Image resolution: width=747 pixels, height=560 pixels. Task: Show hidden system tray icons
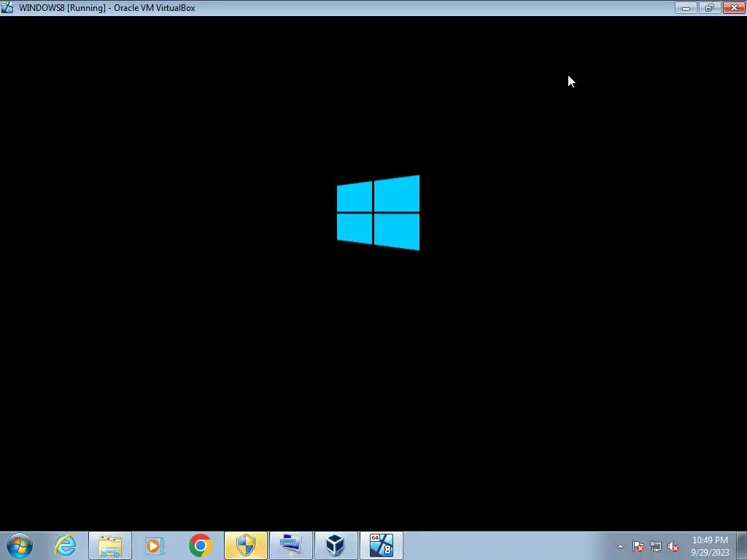pos(620,546)
